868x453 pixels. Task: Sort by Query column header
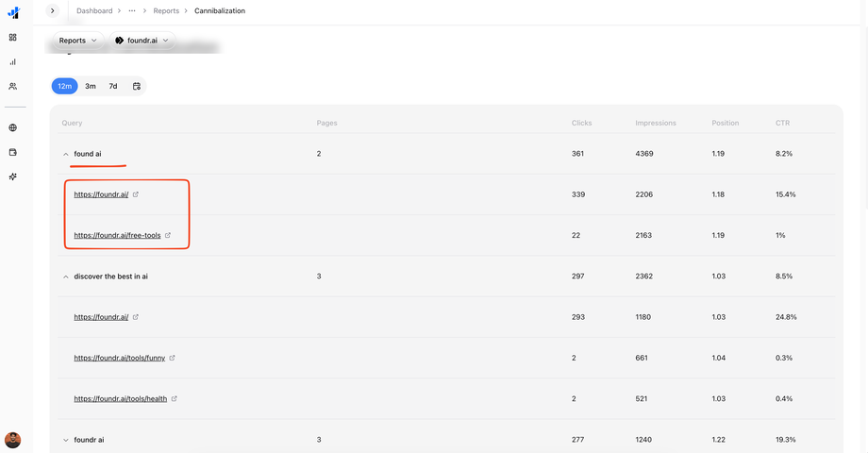[72, 123]
